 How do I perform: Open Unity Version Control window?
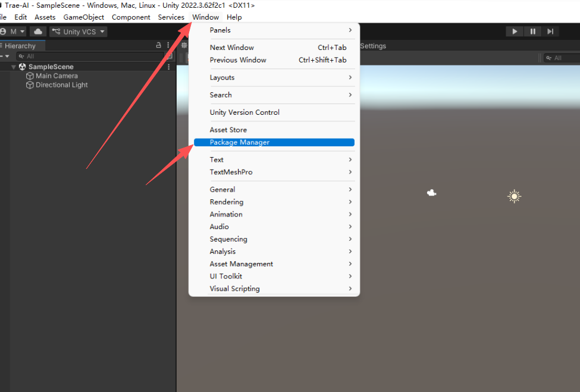click(274, 112)
